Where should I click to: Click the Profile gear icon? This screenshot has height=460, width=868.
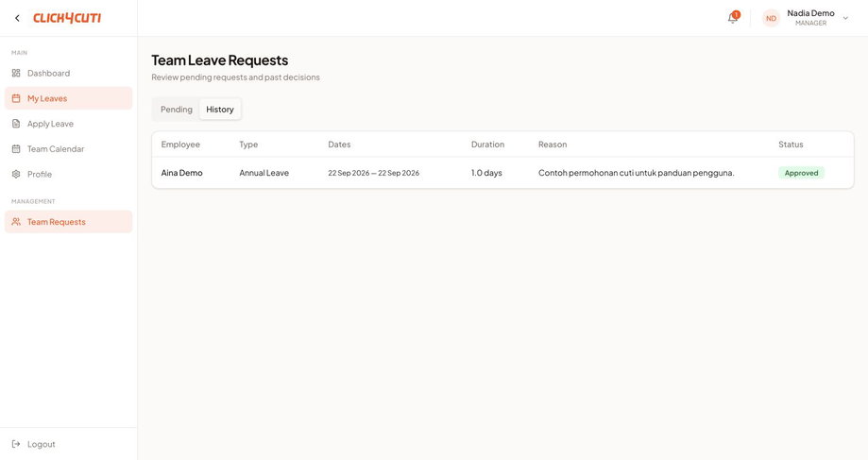click(x=16, y=175)
